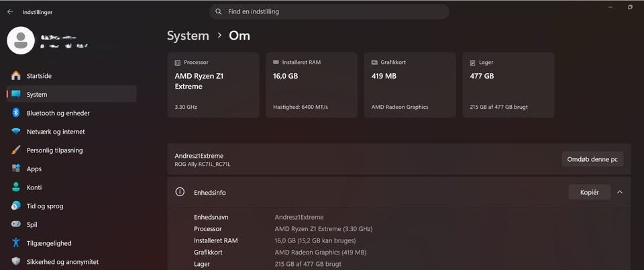Open the user profile avatar

tap(21, 40)
